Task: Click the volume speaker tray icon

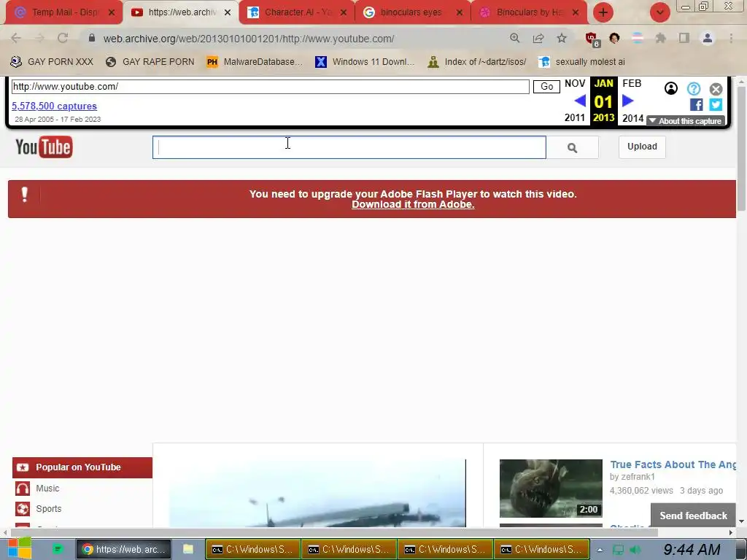Action: click(x=635, y=550)
